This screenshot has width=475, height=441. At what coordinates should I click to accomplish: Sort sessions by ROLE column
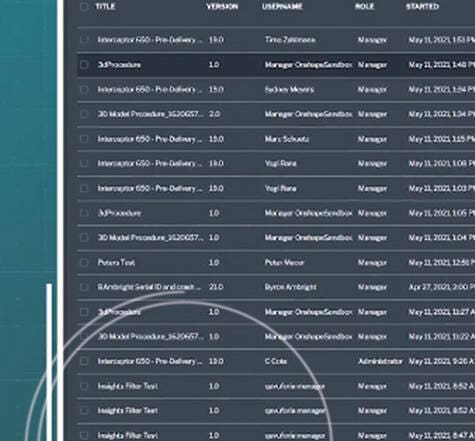coord(365,7)
